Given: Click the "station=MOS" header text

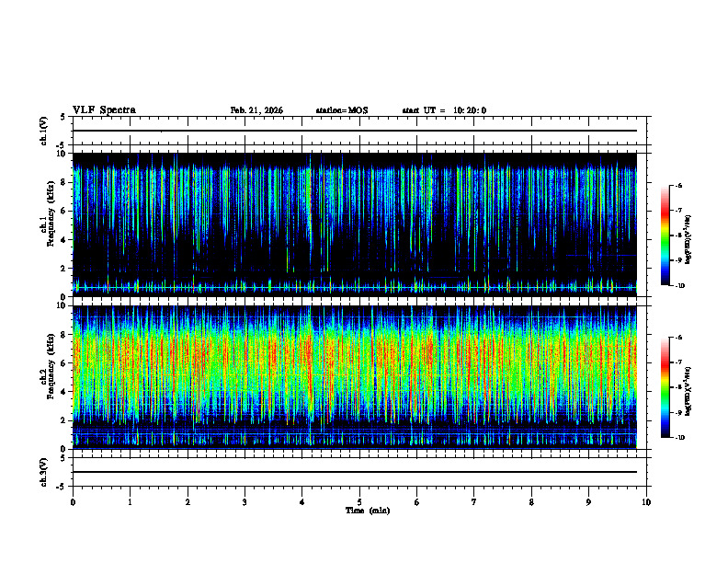Looking at the screenshot, I should pyautogui.click(x=342, y=110).
